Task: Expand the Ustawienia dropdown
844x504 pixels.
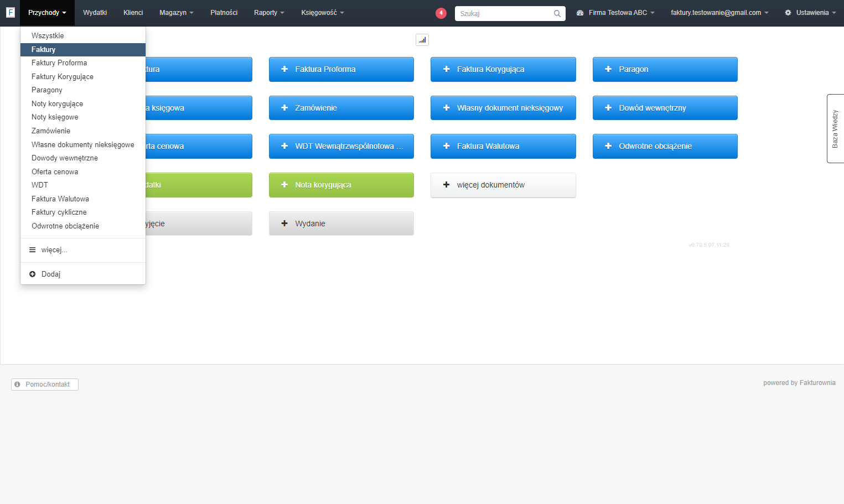Action: click(810, 13)
